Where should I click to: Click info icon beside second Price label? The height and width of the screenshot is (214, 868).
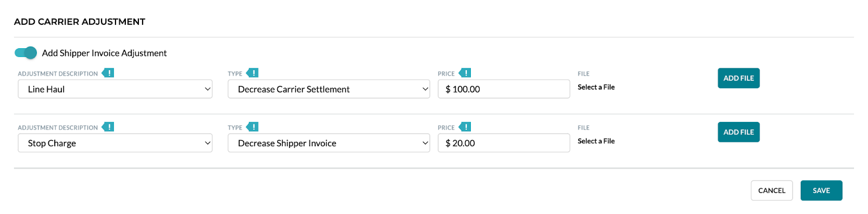click(465, 127)
